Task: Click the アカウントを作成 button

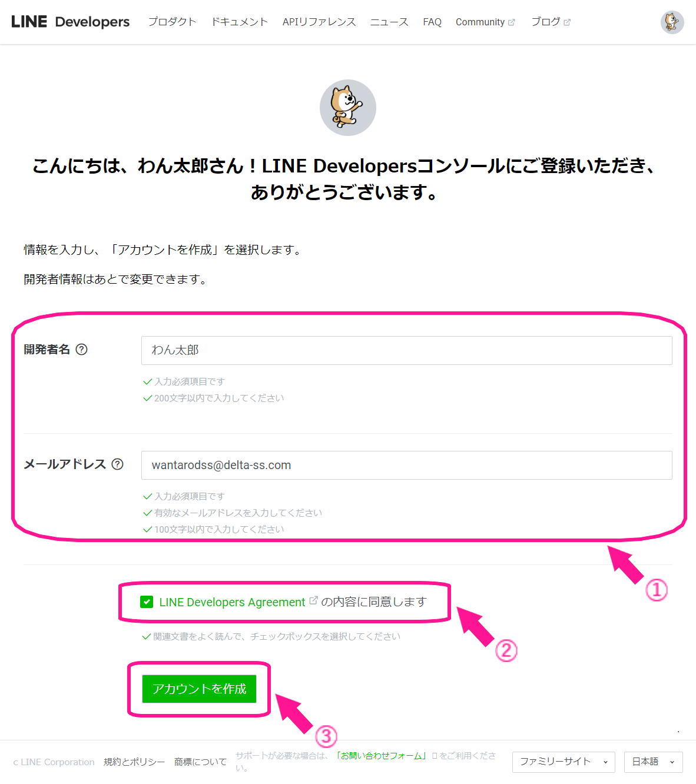Action: click(199, 689)
